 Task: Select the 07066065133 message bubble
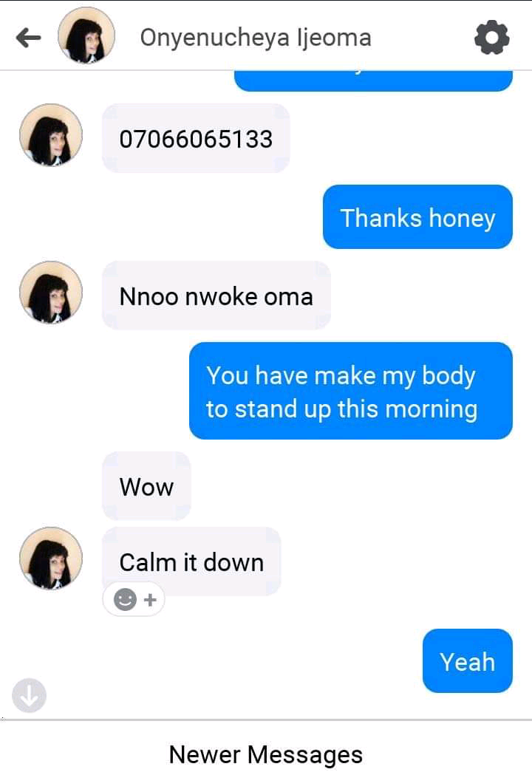pyautogui.click(x=196, y=138)
